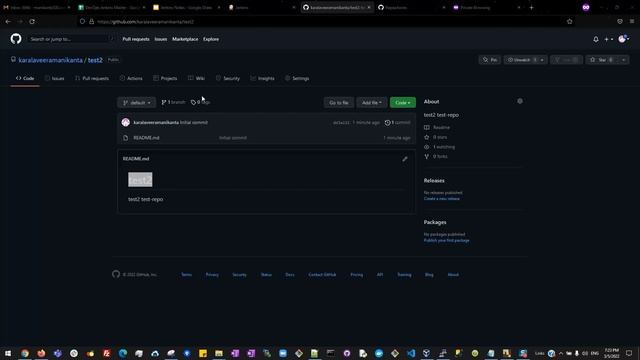Select the Code tab
The image size is (640, 360).
25,78
